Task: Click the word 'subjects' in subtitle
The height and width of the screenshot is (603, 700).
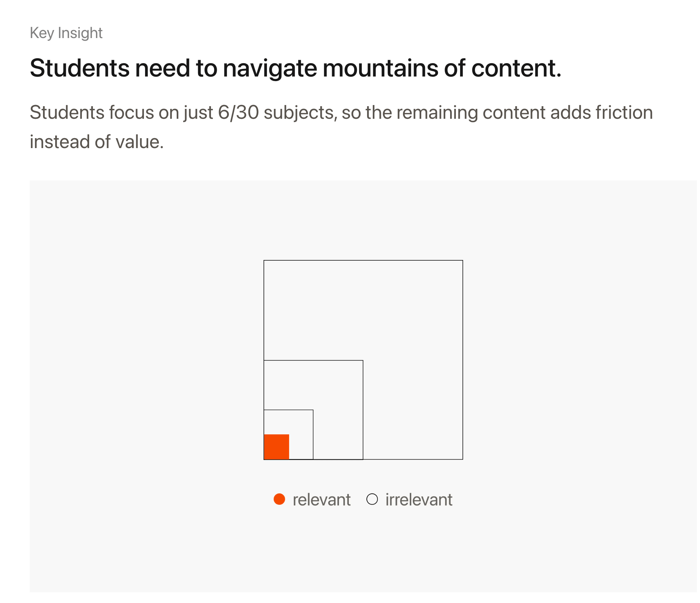Action: coord(299,113)
